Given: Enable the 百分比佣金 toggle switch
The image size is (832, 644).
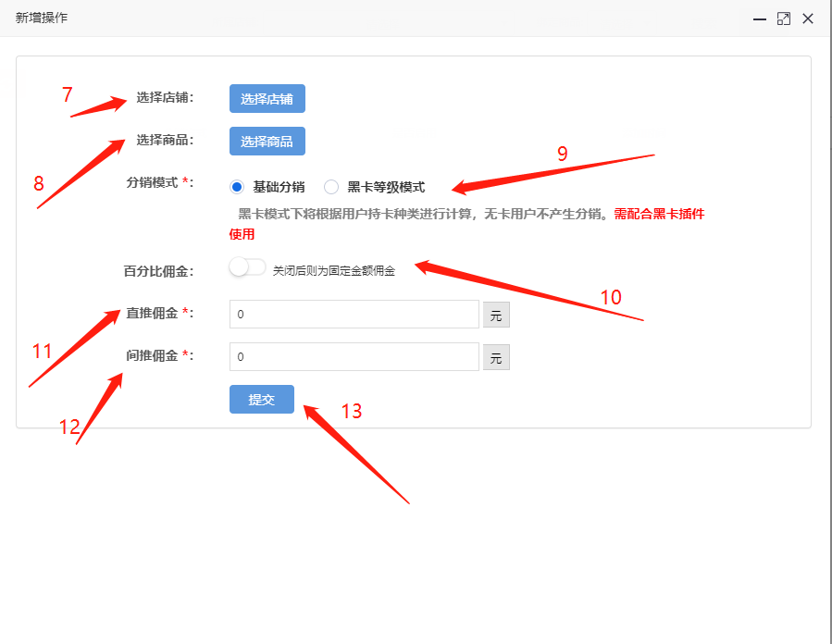Looking at the screenshot, I should (247, 267).
